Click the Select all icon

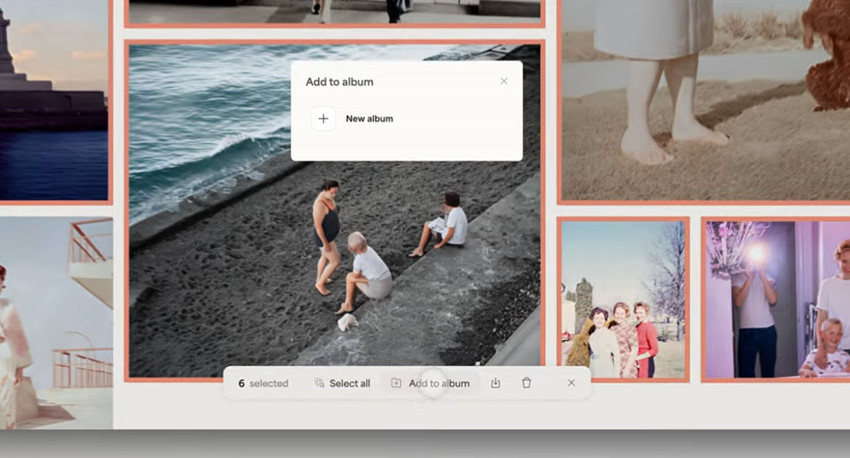tap(319, 383)
